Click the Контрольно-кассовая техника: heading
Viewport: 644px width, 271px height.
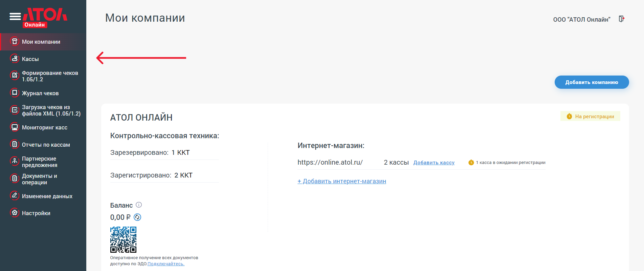pyautogui.click(x=165, y=136)
